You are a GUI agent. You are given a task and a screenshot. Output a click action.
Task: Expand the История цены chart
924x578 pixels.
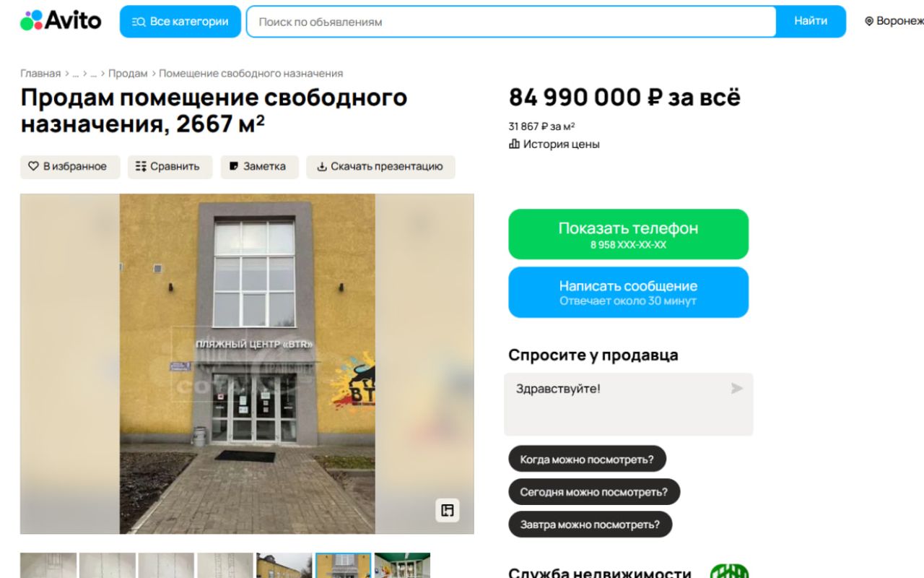(554, 144)
